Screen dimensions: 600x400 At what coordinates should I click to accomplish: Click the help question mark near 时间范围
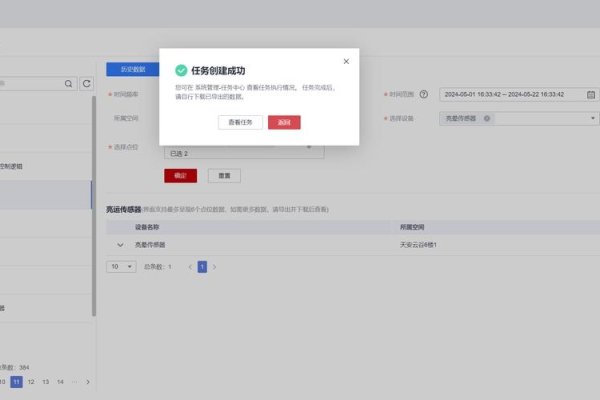coord(424,94)
